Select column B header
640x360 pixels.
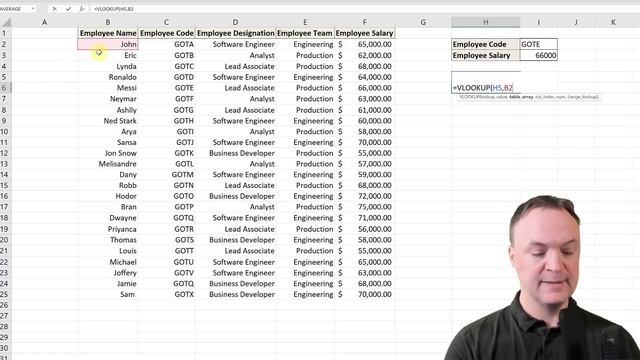[108, 22]
